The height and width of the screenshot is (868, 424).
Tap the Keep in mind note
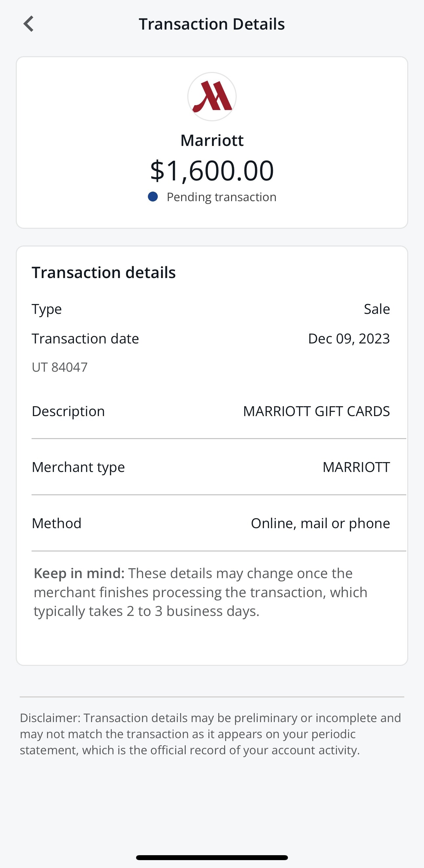pos(200,592)
